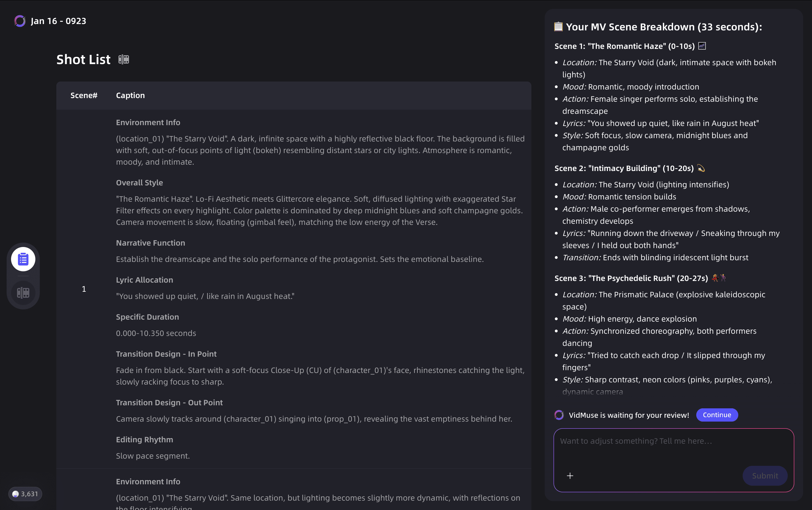
Task: Open the storyboard film-strip view in sidebar
Action: 23,293
